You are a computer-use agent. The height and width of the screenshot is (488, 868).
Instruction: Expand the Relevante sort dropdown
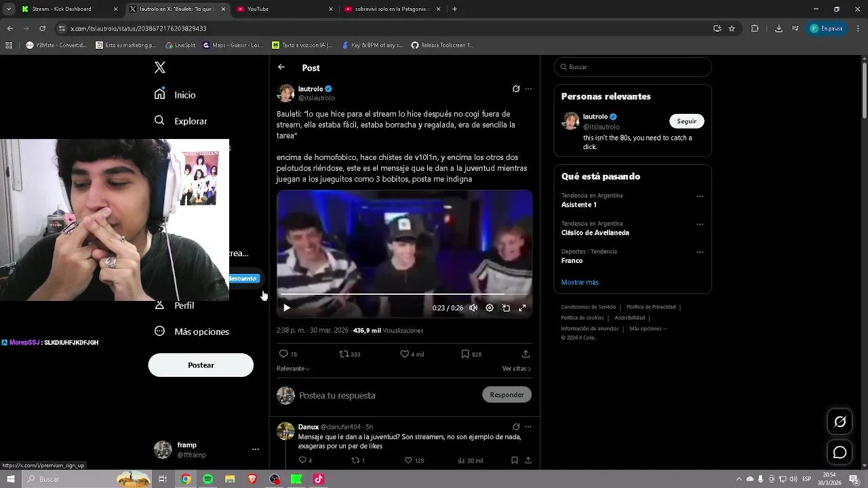293,369
